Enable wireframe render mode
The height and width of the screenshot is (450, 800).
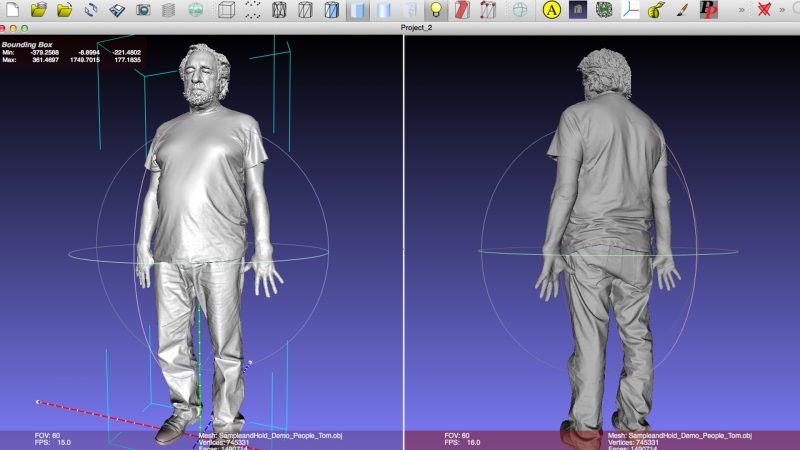280,10
